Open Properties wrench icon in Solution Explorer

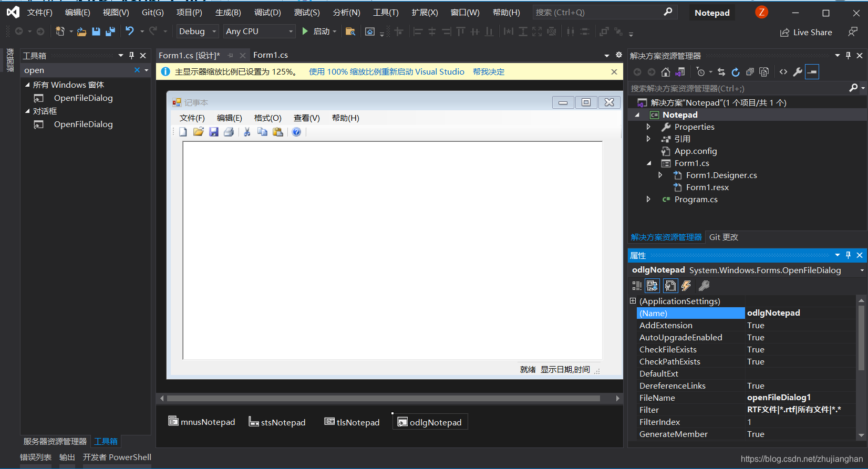[798, 72]
